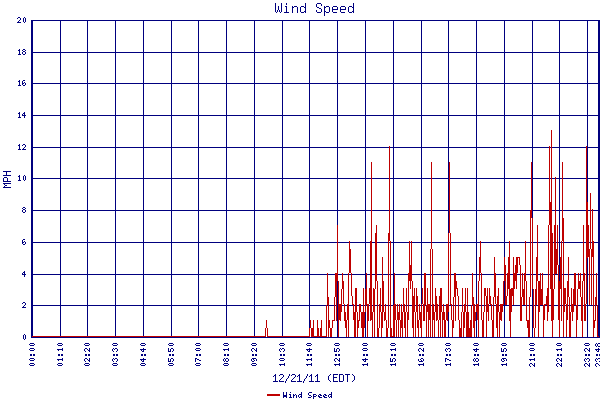Click the Wind Speed legend text

(307, 395)
